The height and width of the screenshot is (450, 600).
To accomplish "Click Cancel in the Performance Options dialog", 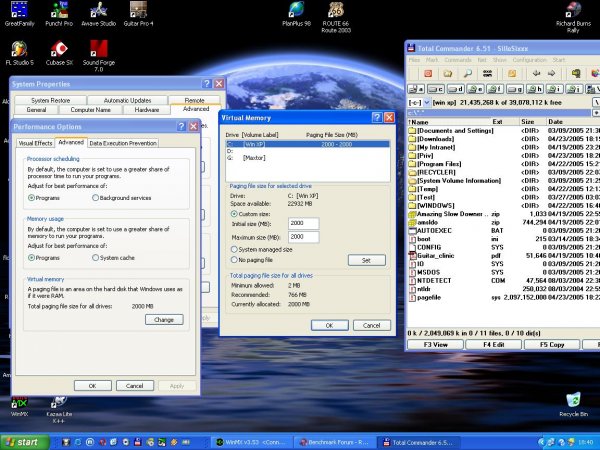I will coord(135,386).
